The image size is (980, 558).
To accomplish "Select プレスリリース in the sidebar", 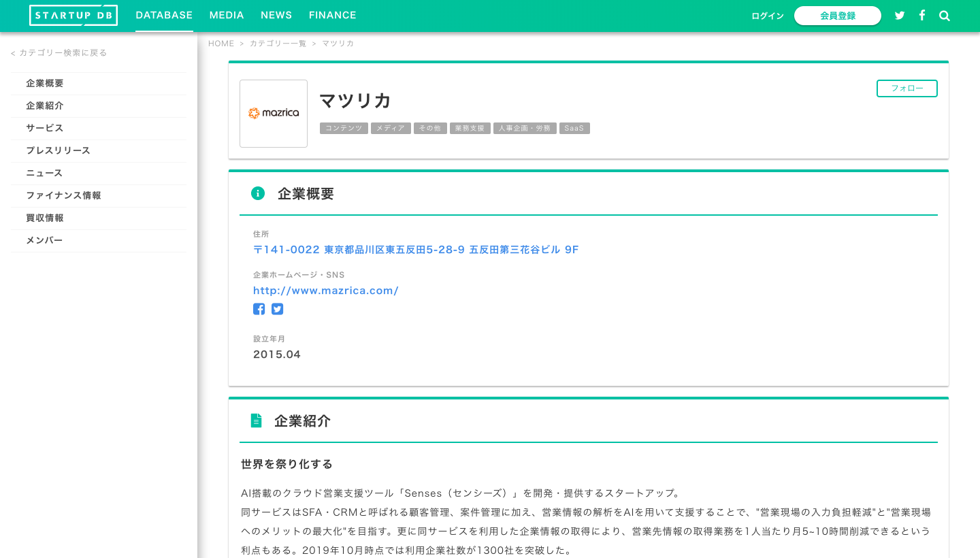I will point(99,150).
